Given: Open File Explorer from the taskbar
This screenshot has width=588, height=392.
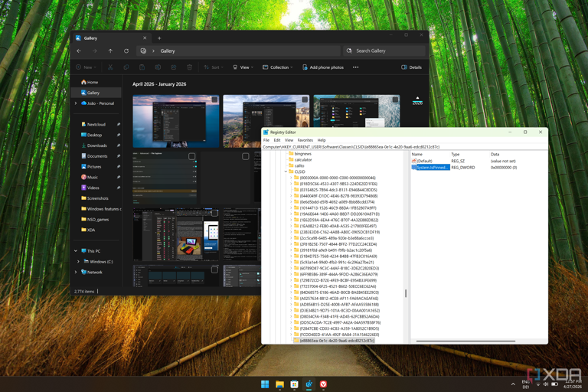Looking at the screenshot, I should click(x=279, y=384).
